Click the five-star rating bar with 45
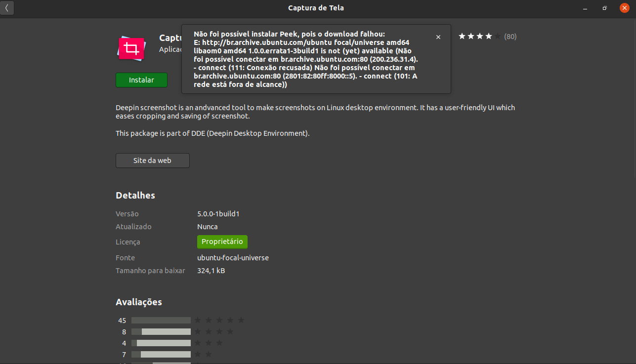The width and height of the screenshot is (636, 364). pyautogui.click(x=161, y=321)
